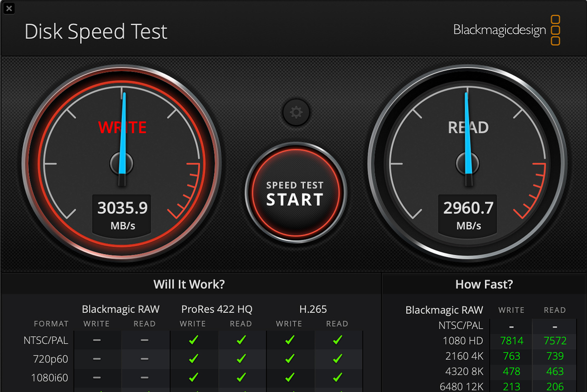
Task: Click the Blackmagicdesign logo
Action: coord(507,30)
